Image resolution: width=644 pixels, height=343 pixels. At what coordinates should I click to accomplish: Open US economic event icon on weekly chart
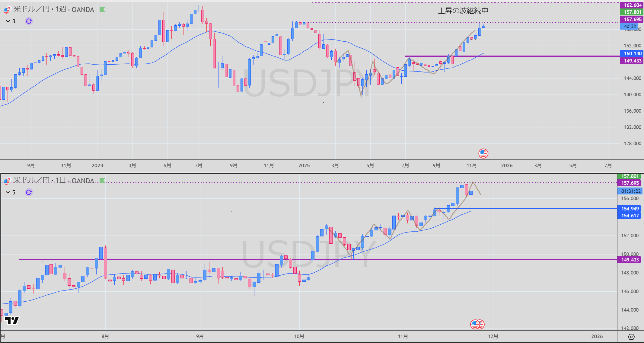[483, 153]
